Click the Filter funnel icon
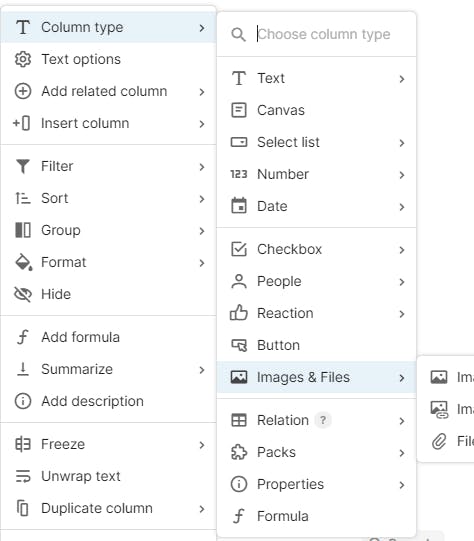The height and width of the screenshot is (541, 474). tap(23, 166)
